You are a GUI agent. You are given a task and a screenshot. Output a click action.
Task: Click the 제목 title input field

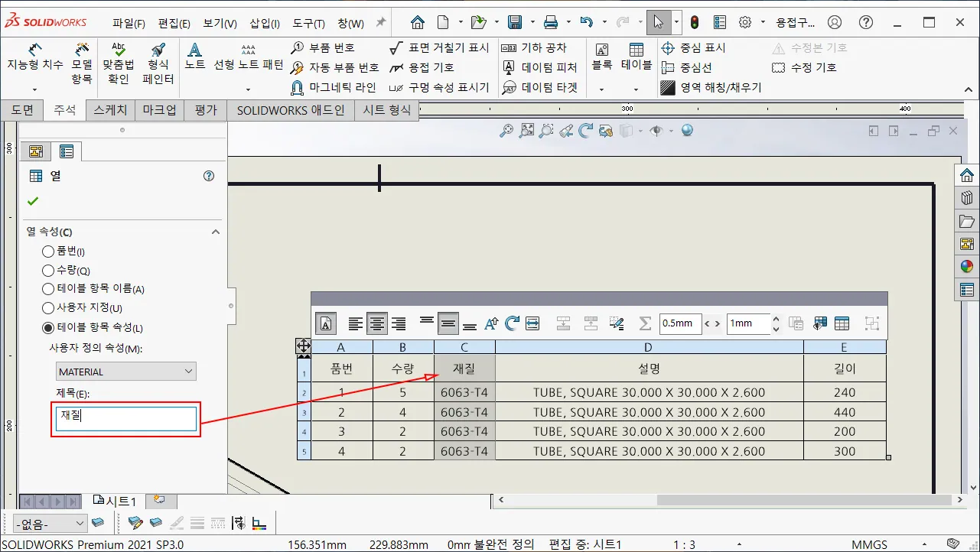(x=126, y=418)
